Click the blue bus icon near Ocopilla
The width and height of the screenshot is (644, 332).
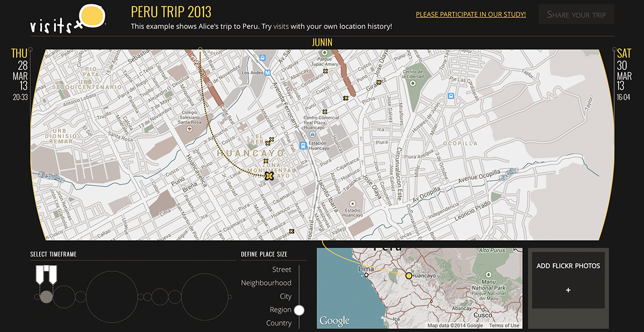pyautogui.click(x=451, y=97)
